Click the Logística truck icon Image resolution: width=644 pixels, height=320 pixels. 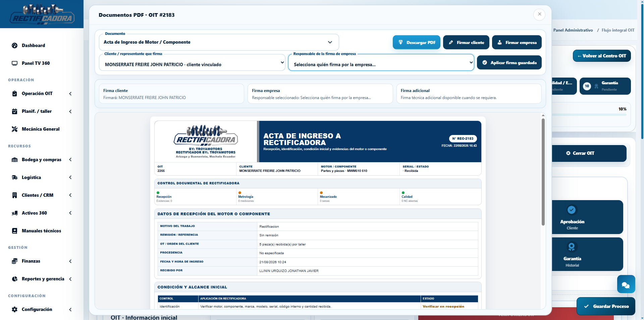click(14, 178)
